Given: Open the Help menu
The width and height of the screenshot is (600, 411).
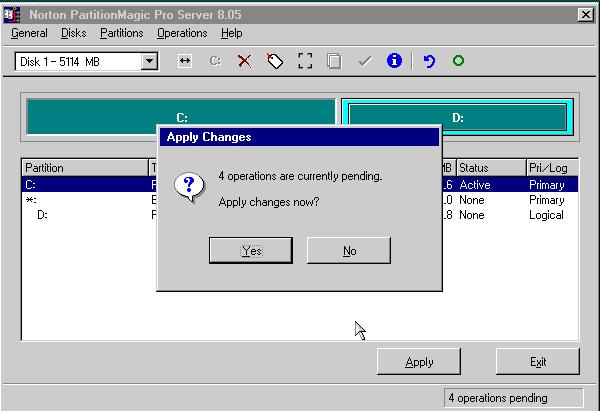Looking at the screenshot, I should 232,33.
